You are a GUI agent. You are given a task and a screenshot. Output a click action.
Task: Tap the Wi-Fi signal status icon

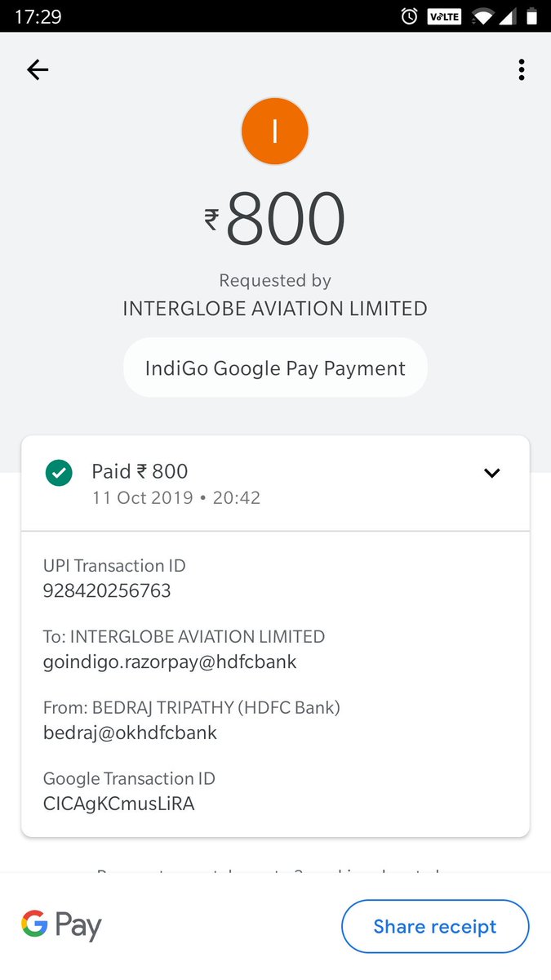point(482,16)
